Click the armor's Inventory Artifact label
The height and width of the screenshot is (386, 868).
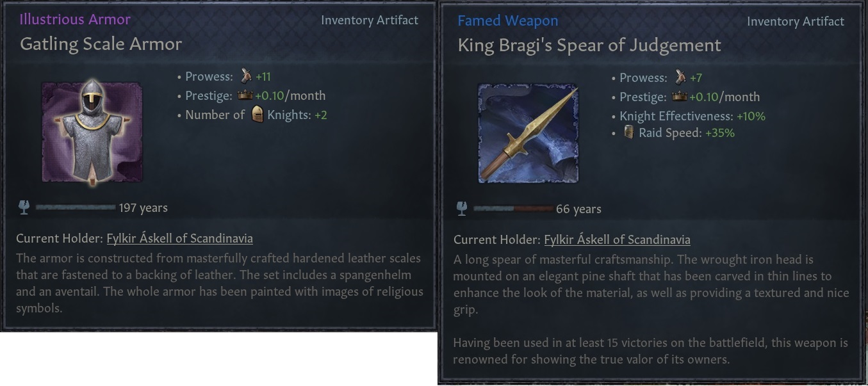(x=369, y=20)
